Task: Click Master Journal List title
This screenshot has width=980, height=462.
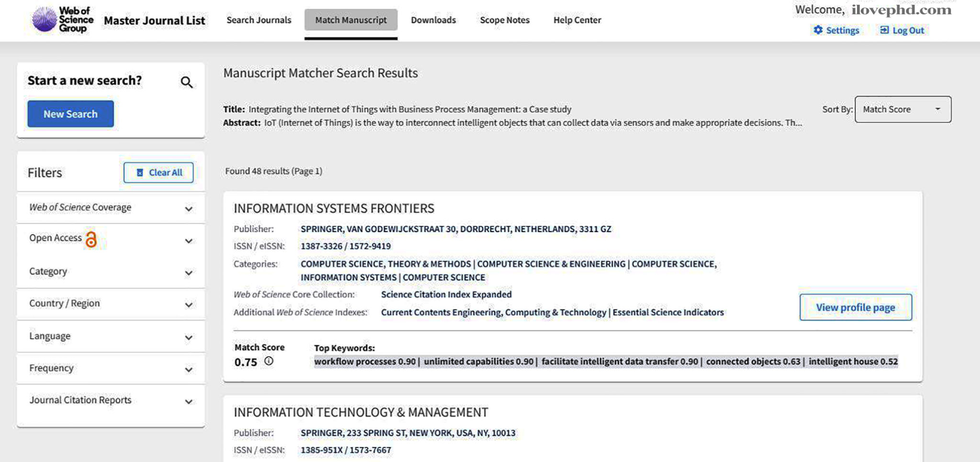Action: coord(155,21)
